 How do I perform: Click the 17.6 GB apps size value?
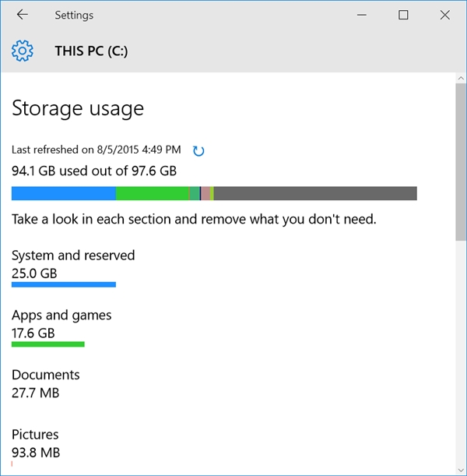tap(33, 333)
